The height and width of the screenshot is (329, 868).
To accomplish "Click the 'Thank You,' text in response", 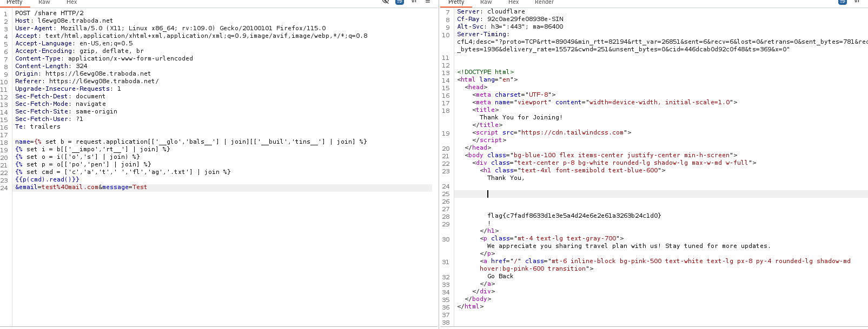I will click(x=506, y=178).
